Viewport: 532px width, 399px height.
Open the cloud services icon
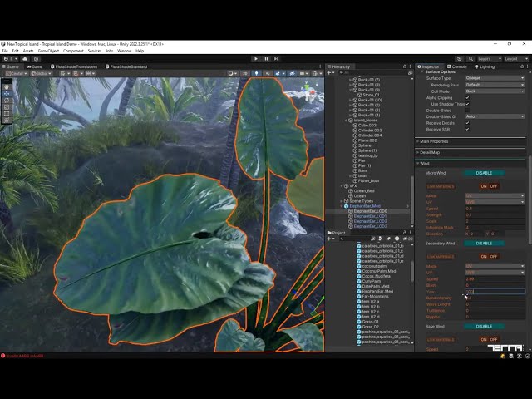coord(25,59)
